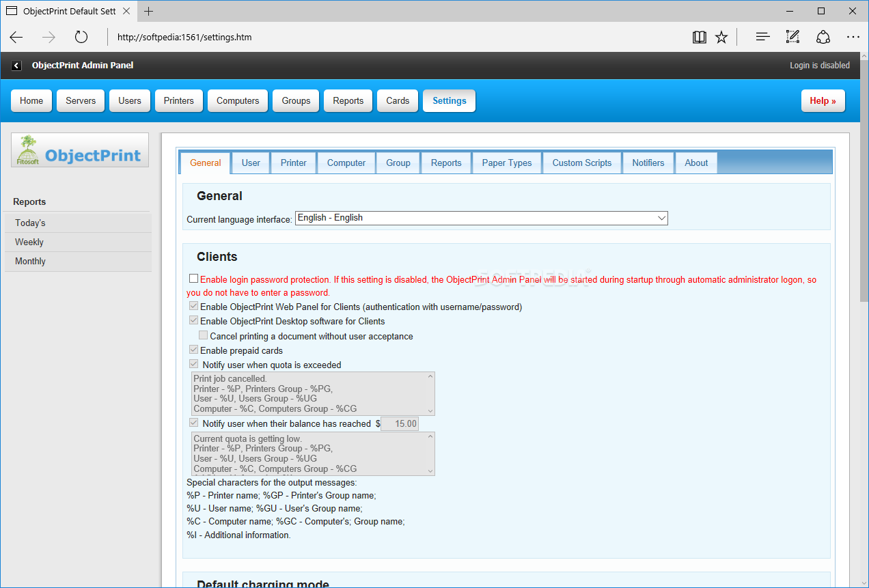Click the balance threshold 15.00 field
Screen dimensions: 869x588
[x=400, y=423]
